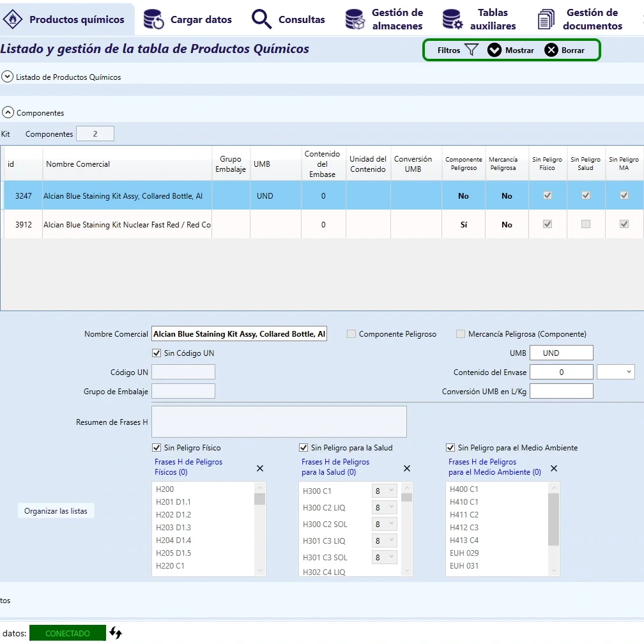The image size is (644, 644).
Task: Click the database reconnect arrows icon
Action: point(116,633)
